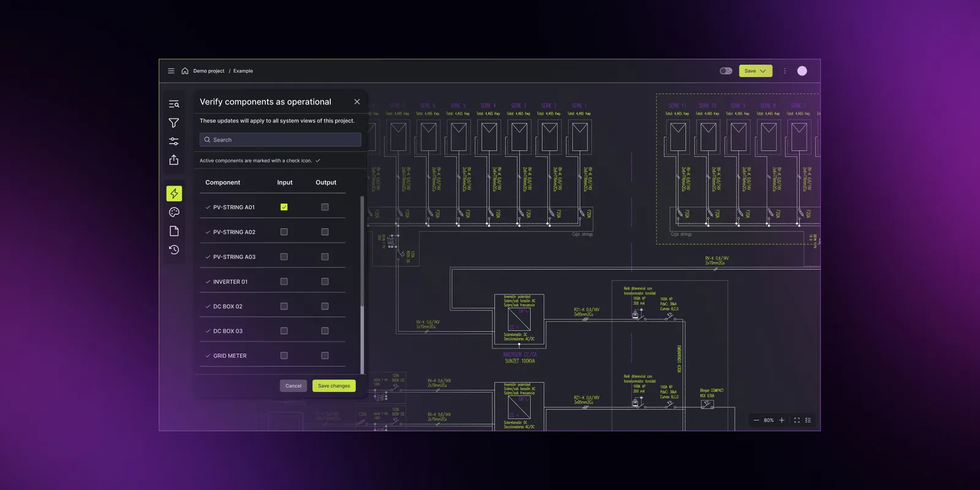
Task: Fit diagram to screen icon
Action: 797,420
